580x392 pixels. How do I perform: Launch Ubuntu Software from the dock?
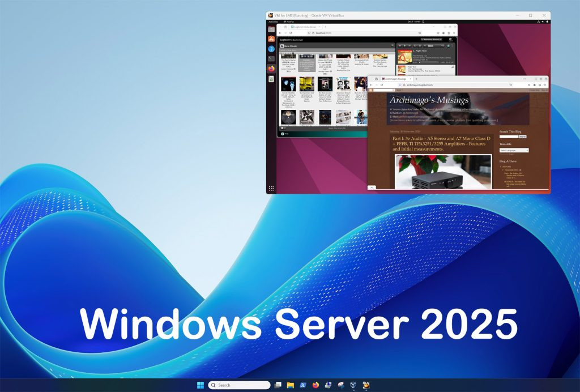[271, 39]
